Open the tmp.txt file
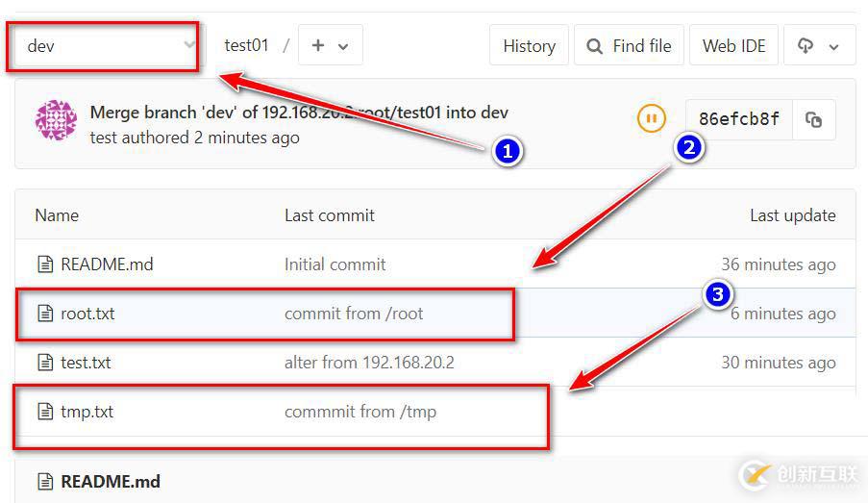The image size is (868, 503). (x=87, y=412)
